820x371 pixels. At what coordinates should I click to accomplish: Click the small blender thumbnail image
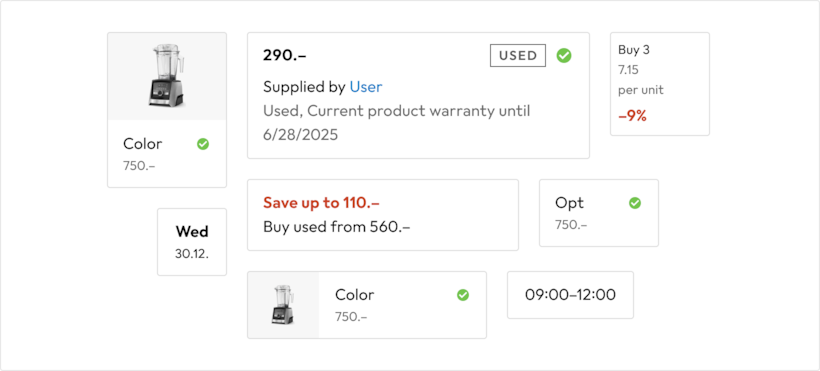point(283,305)
